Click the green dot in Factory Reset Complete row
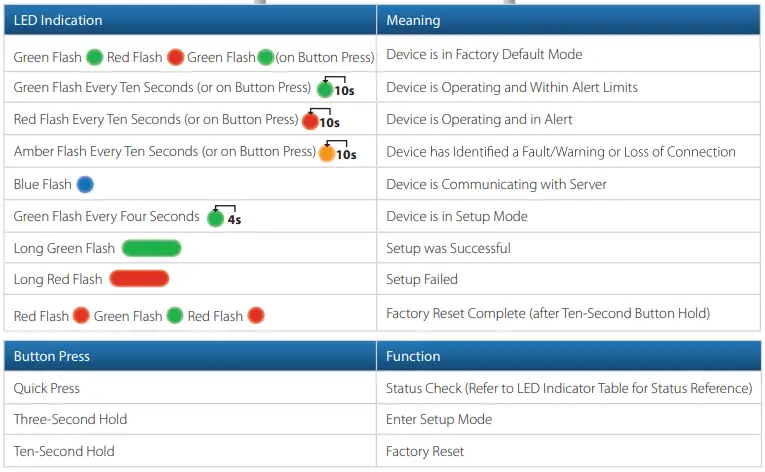The image size is (765, 472). [x=174, y=316]
